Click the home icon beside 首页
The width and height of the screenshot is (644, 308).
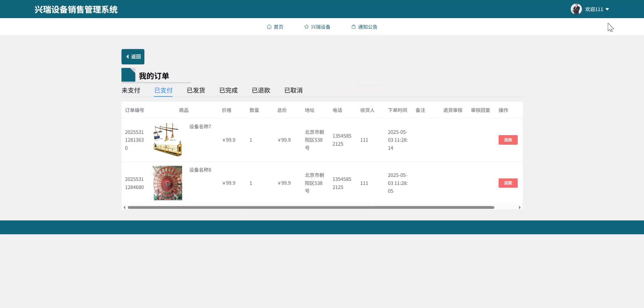pos(269,27)
